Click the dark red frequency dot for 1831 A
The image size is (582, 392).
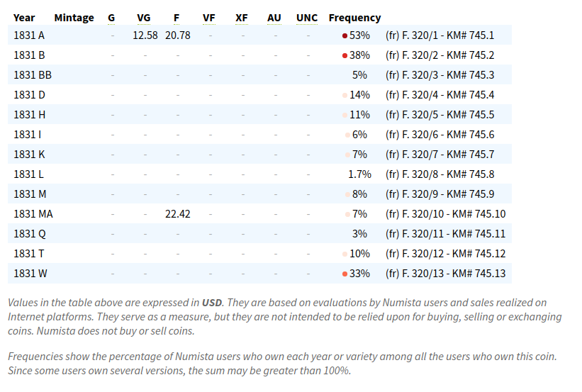[345, 35]
